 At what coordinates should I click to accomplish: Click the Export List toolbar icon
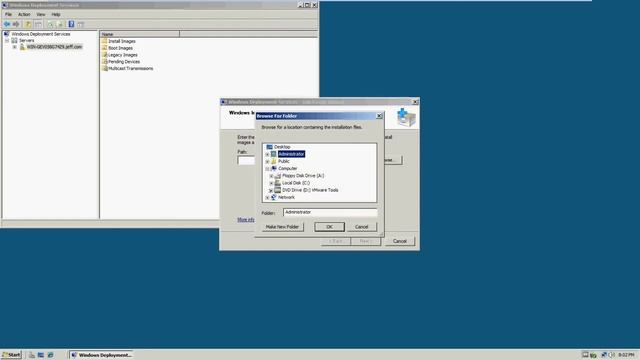coord(60,24)
